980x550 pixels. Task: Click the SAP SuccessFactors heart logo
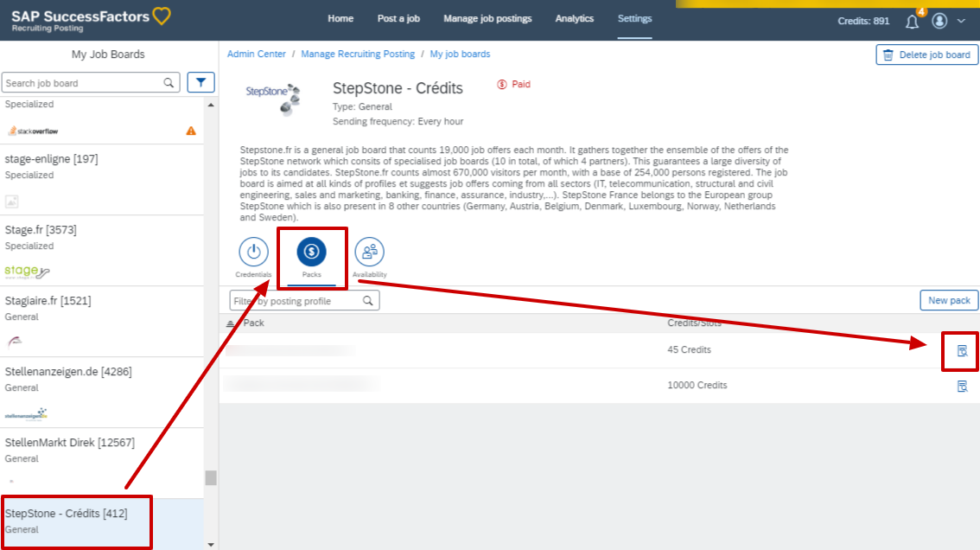coord(162,16)
